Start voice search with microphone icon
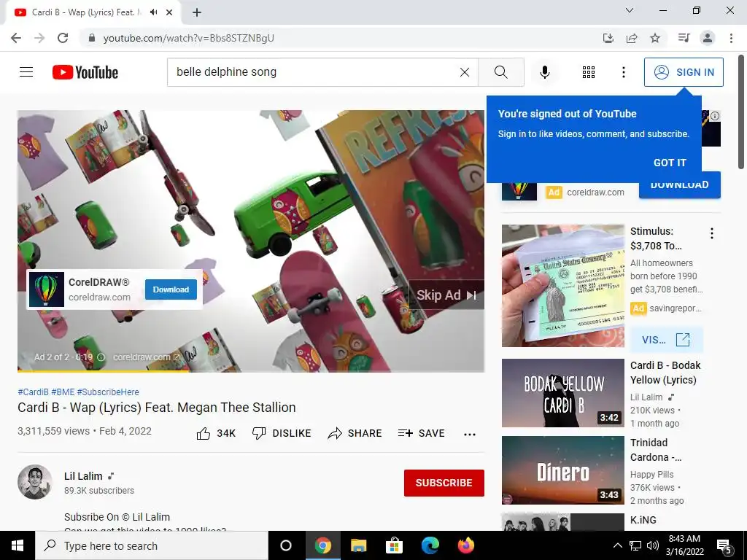 coord(544,72)
